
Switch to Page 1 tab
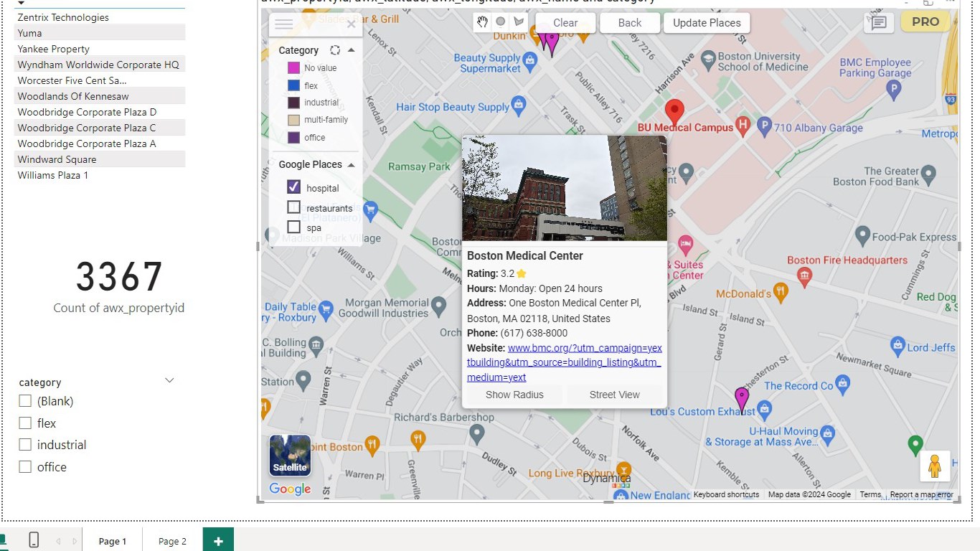(x=113, y=541)
